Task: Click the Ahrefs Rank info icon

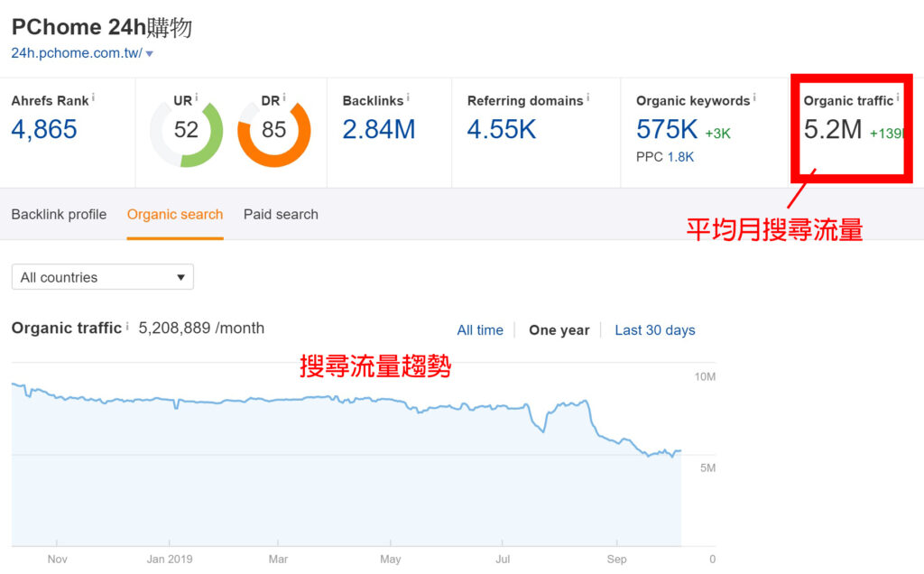Action: (x=93, y=97)
